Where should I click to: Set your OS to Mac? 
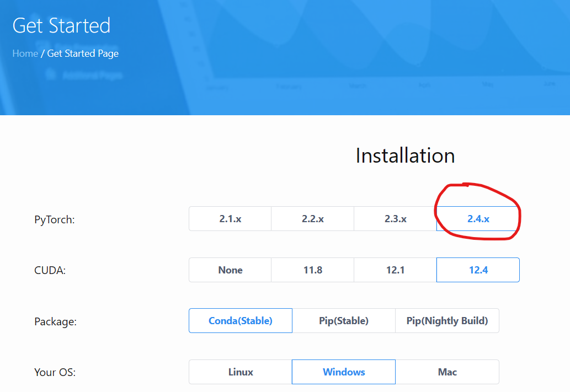pyautogui.click(x=447, y=372)
